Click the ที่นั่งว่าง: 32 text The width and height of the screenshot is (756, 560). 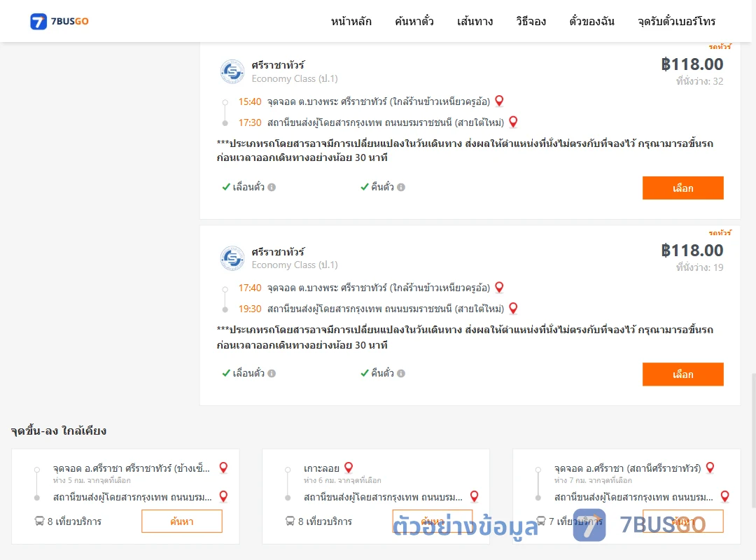coord(699,81)
